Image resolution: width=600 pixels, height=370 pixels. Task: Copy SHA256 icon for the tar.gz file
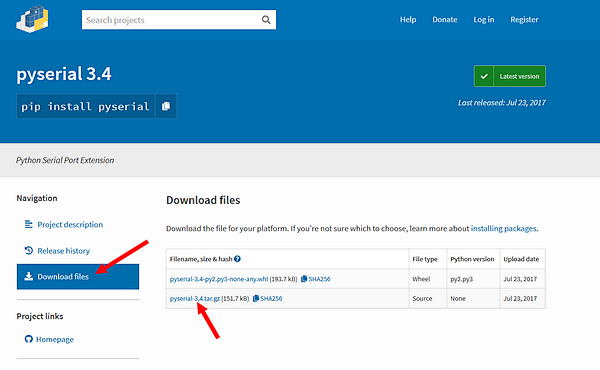coord(256,298)
